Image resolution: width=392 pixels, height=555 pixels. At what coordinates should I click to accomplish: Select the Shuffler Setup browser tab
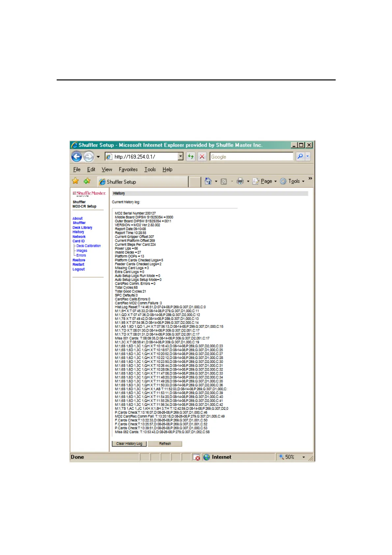click(x=143, y=182)
